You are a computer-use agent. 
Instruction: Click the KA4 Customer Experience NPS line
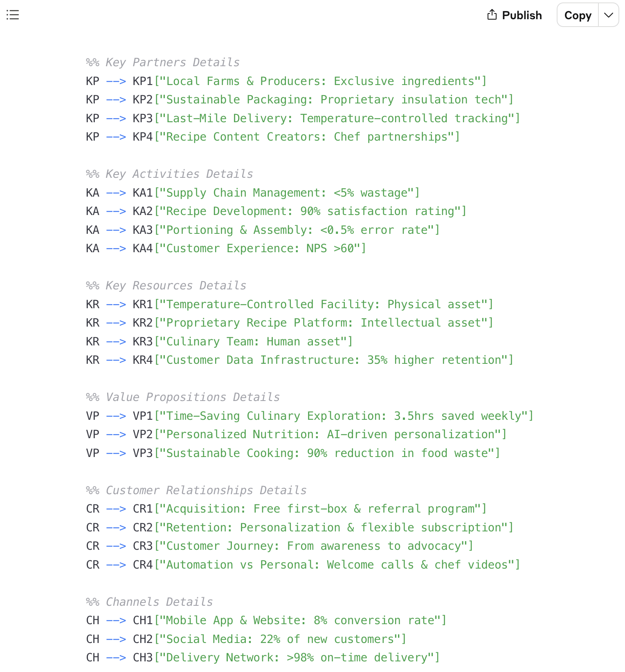pyautogui.click(x=226, y=248)
